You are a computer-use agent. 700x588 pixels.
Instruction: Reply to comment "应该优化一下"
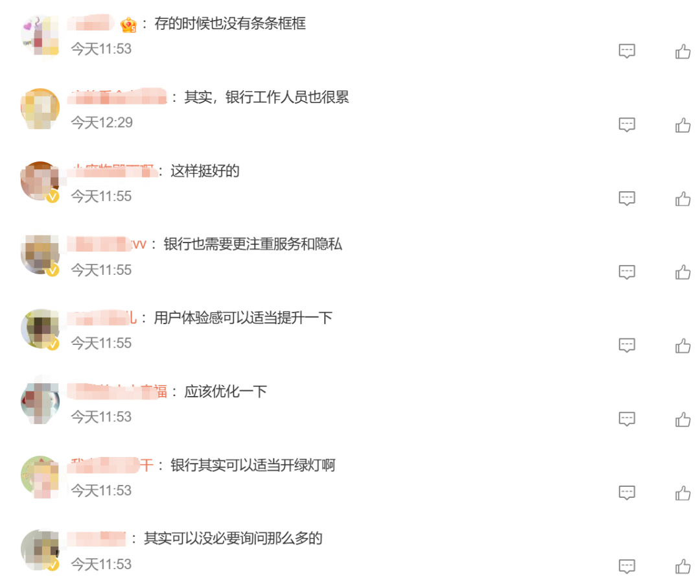click(627, 419)
